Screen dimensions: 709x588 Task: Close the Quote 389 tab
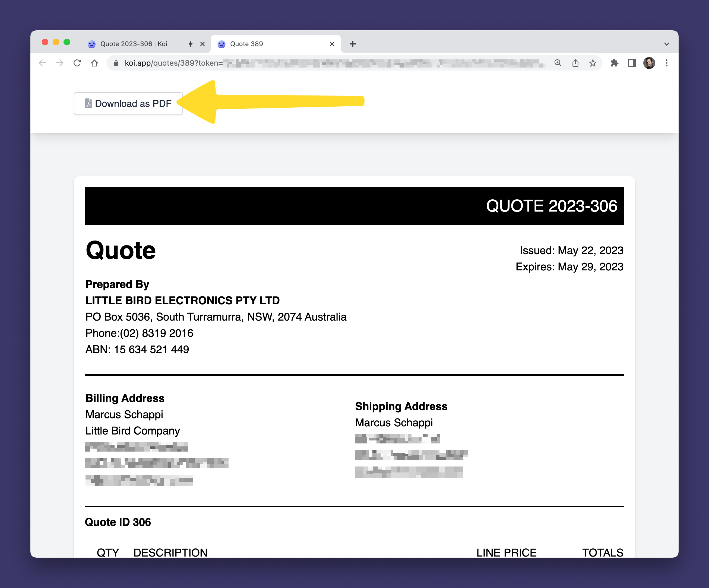332,44
